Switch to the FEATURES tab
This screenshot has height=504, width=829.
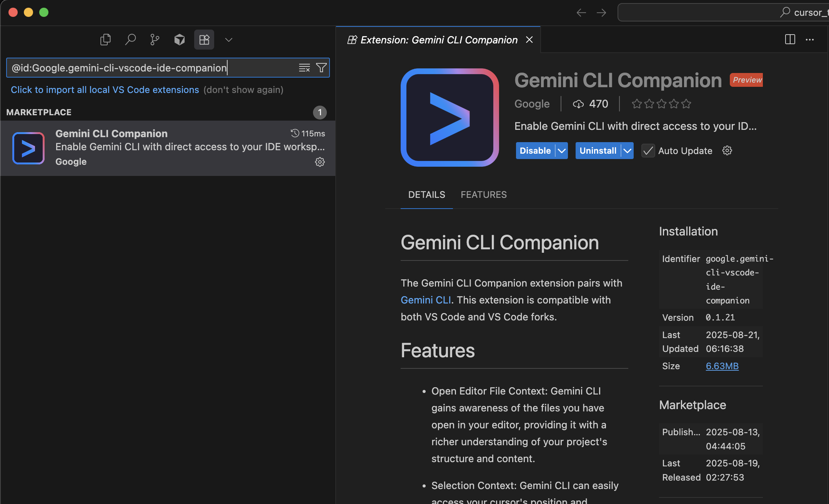484,195
